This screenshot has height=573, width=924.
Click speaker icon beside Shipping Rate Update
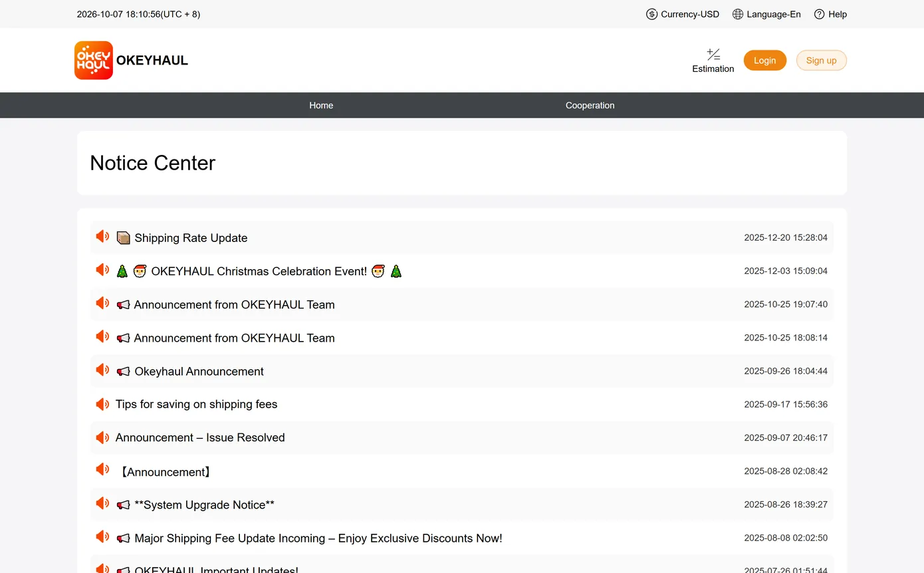point(102,237)
